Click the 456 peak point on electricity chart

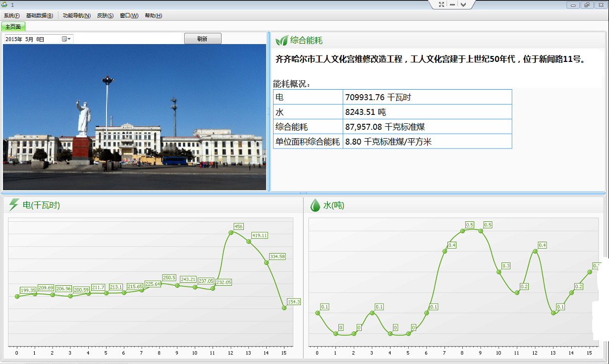coord(230,232)
